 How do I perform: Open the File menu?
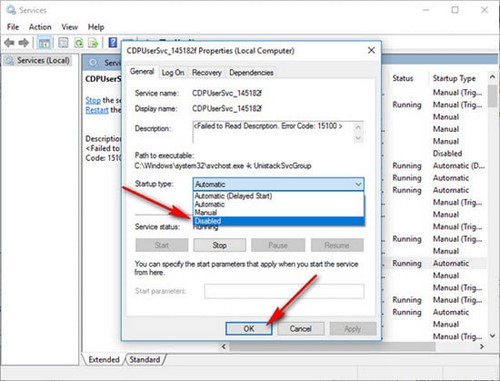[x=13, y=27]
